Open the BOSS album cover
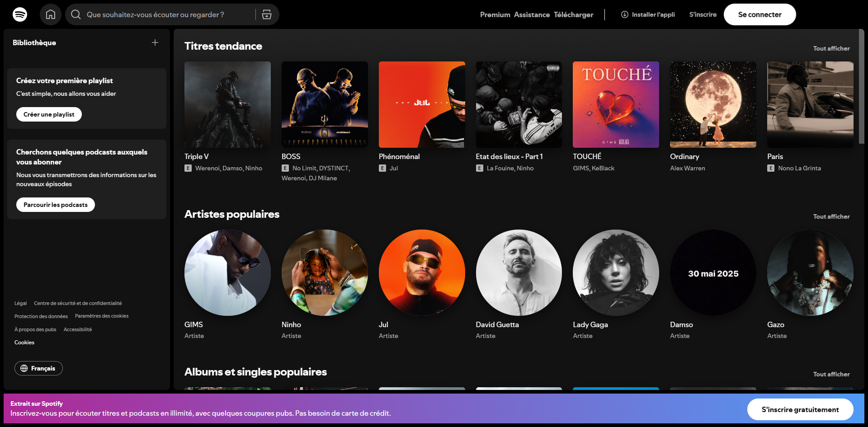 pyautogui.click(x=325, y=104)
